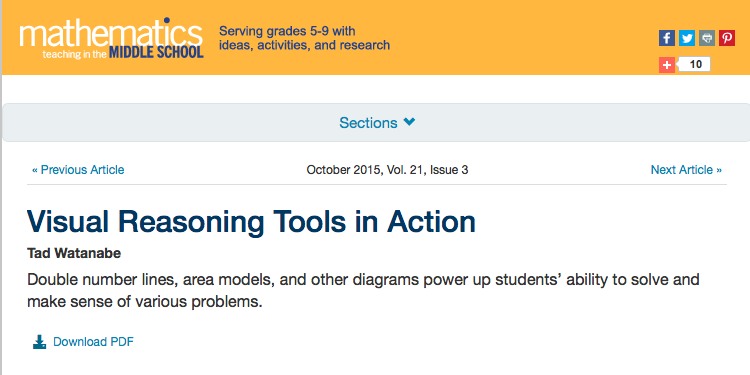Click the October 2015 issue label

(387, 170)
